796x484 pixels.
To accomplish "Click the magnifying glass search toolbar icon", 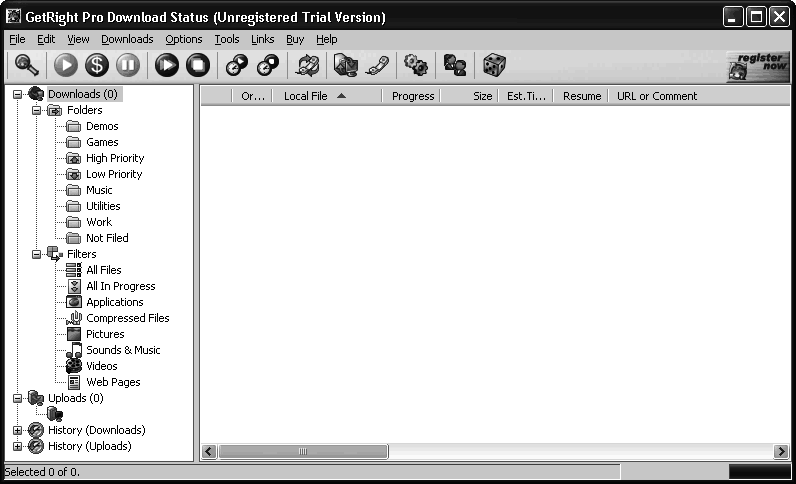I will [x=27, y=65].
